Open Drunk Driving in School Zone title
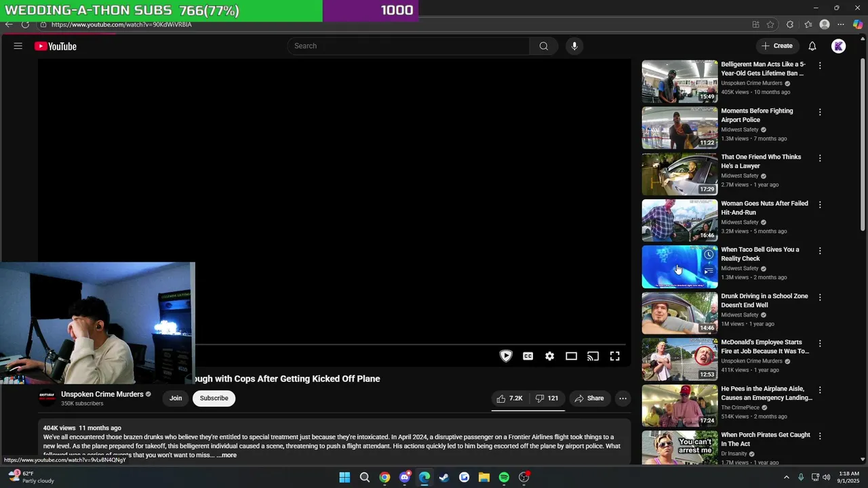The height and width of the screenshot is (488, 868). [x=764, y=300]
